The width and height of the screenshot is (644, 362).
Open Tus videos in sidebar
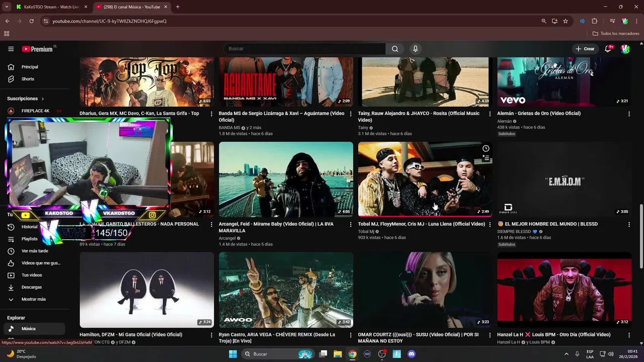pos(33,275)
